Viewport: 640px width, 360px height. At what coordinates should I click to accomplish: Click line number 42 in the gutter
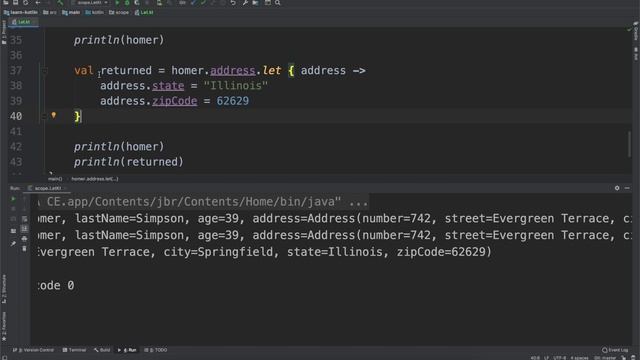click(x=16, y=147)
